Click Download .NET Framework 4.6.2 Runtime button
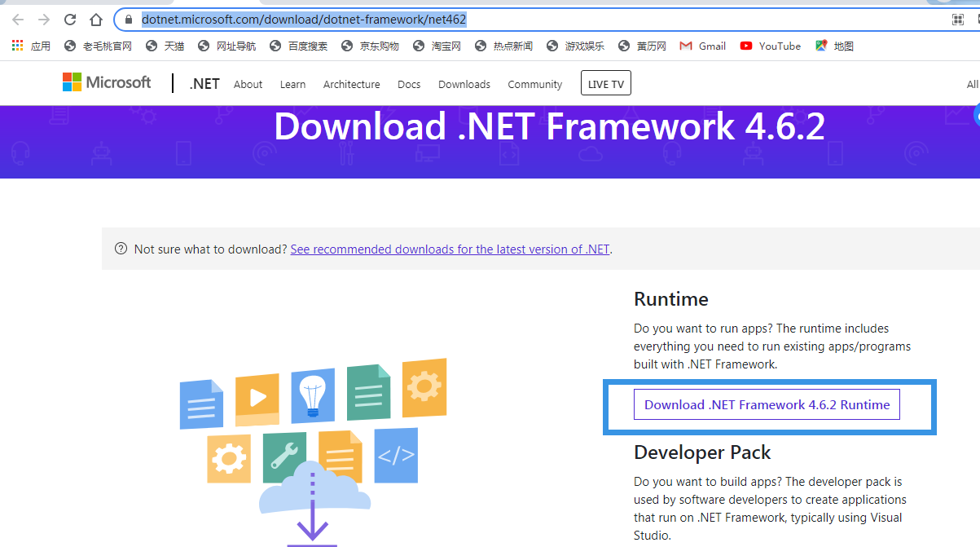980x547 pixels. pos(767,404)
